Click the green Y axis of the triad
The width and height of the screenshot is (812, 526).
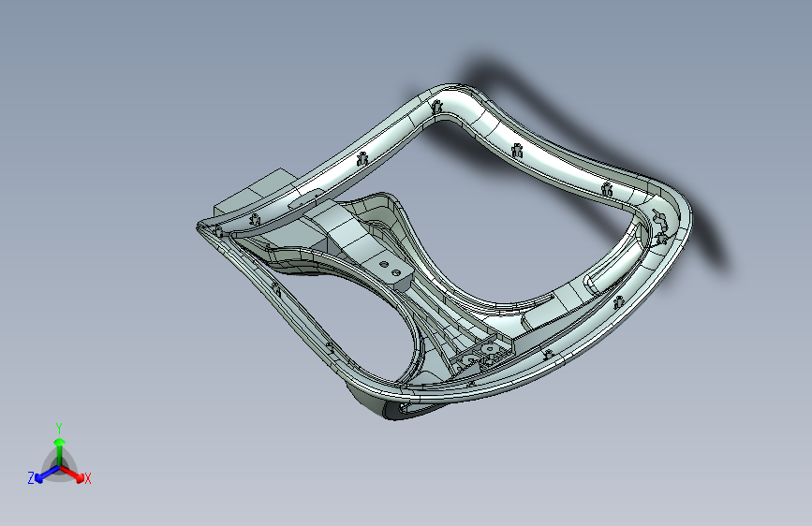pos(60,451)
